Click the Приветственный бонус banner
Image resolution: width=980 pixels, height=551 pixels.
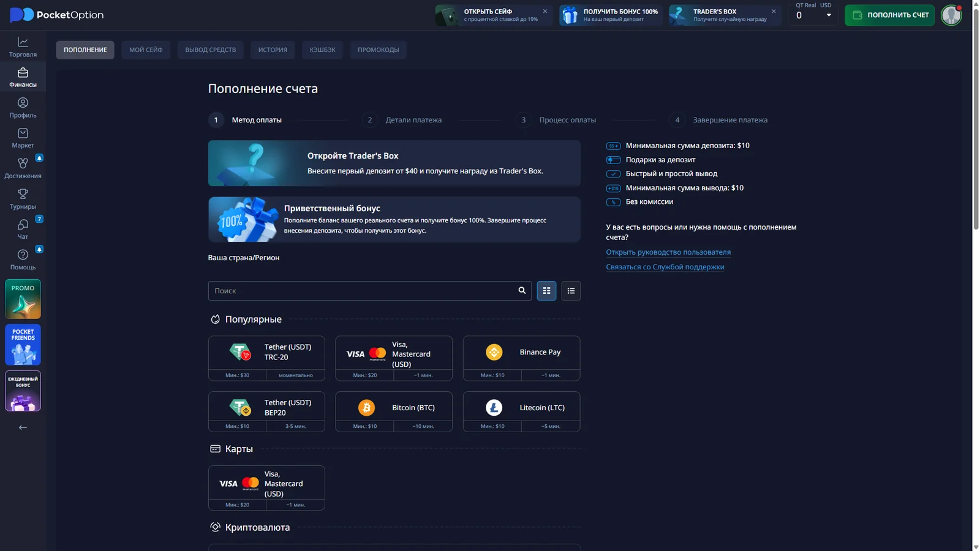click(x=394, y=219)
